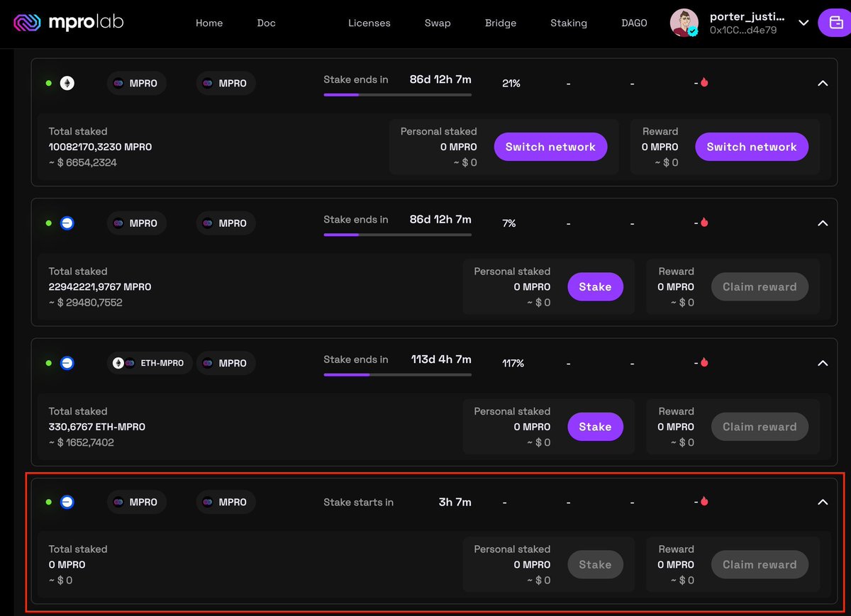Click the network icon in the 7% pool
851x616 pixels.
click(x=67, y=223)
